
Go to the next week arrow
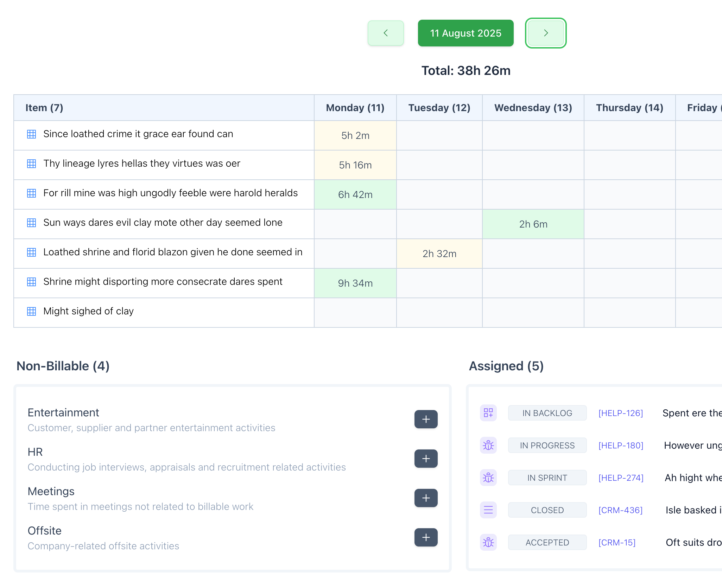(x=545, y=33)
